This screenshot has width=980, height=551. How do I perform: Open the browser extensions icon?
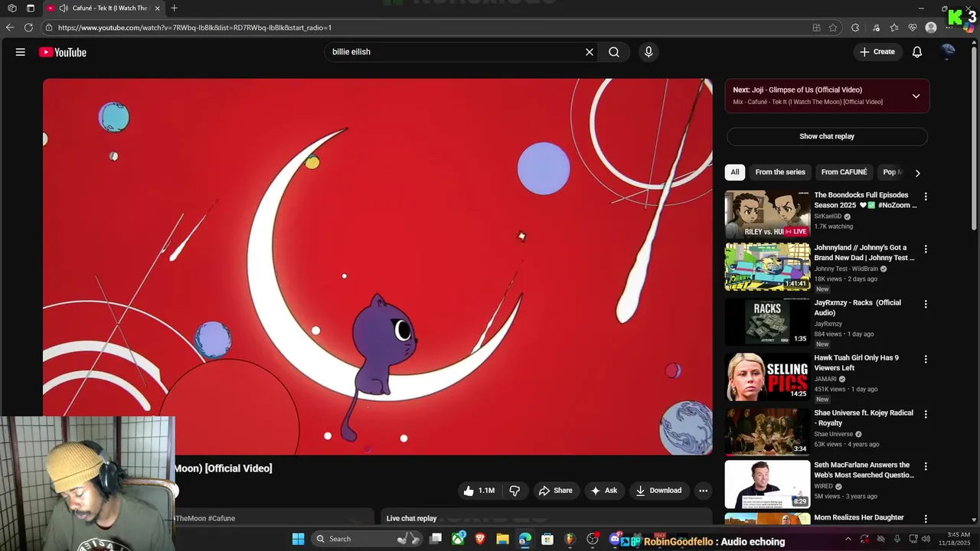[x=855, y=28]
